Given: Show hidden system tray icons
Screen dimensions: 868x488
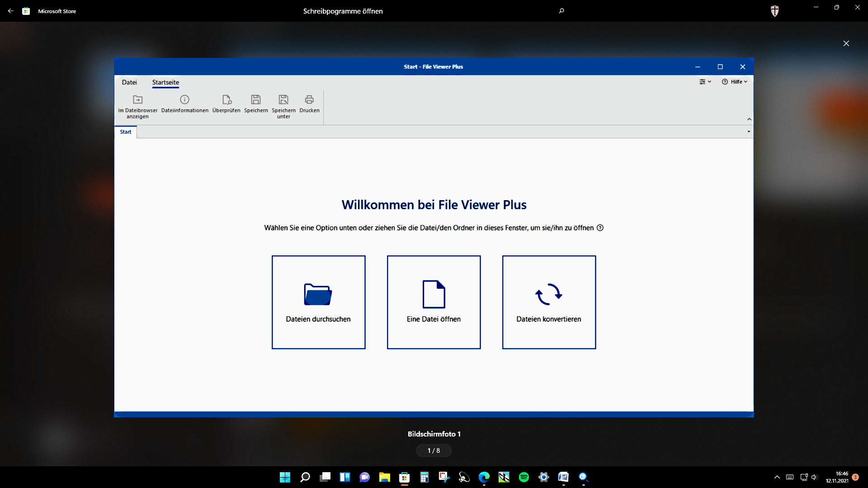Looking at the screenshot, I should (777, 477).
